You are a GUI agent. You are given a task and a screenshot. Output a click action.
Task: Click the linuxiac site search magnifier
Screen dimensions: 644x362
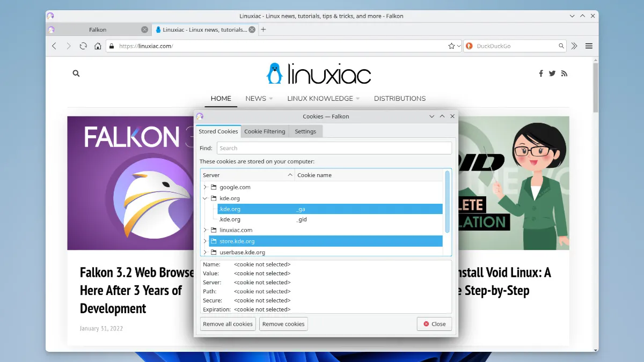(76, 73)
